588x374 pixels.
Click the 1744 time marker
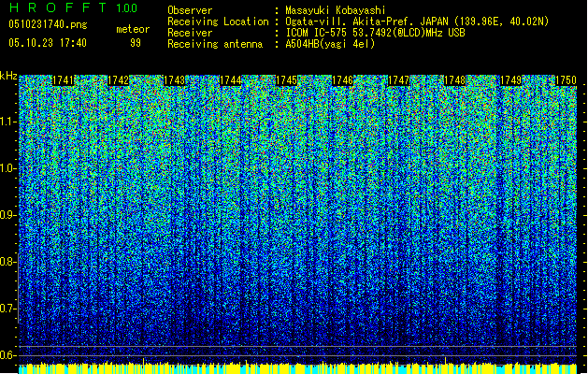click(231, 80)
